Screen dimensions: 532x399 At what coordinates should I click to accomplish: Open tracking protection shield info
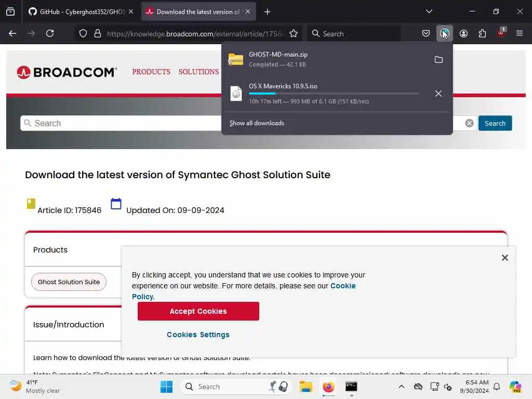point(83,34)
